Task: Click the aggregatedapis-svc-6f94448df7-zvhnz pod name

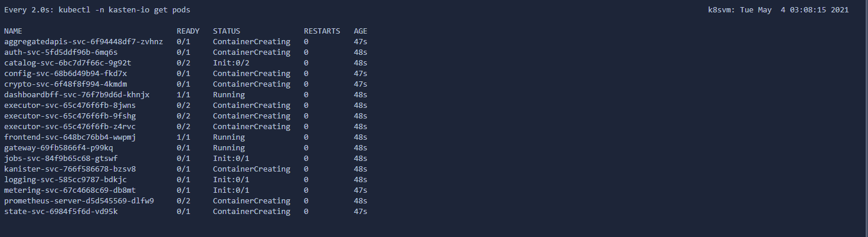Action: click(x=83, y=42)
